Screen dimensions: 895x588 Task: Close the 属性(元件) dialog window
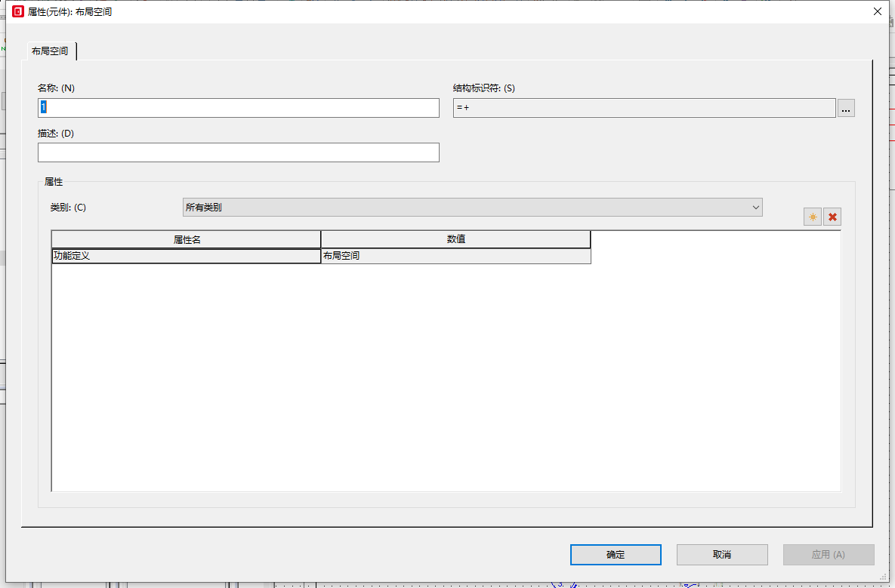pyautogui.click(x=877, y=12)
